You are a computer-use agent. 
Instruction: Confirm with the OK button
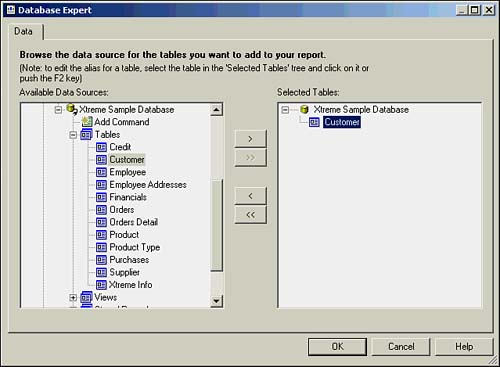(337, 347)
